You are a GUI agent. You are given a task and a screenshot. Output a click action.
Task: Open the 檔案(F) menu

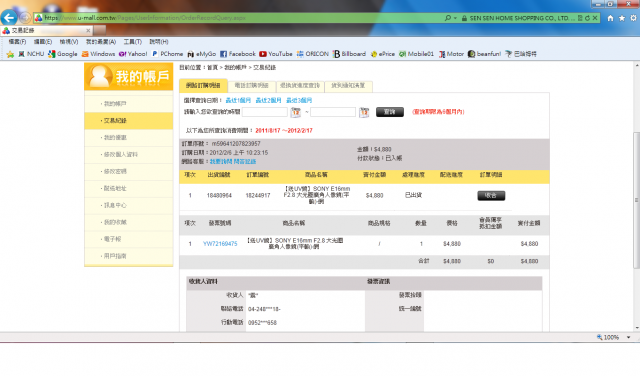17,42
